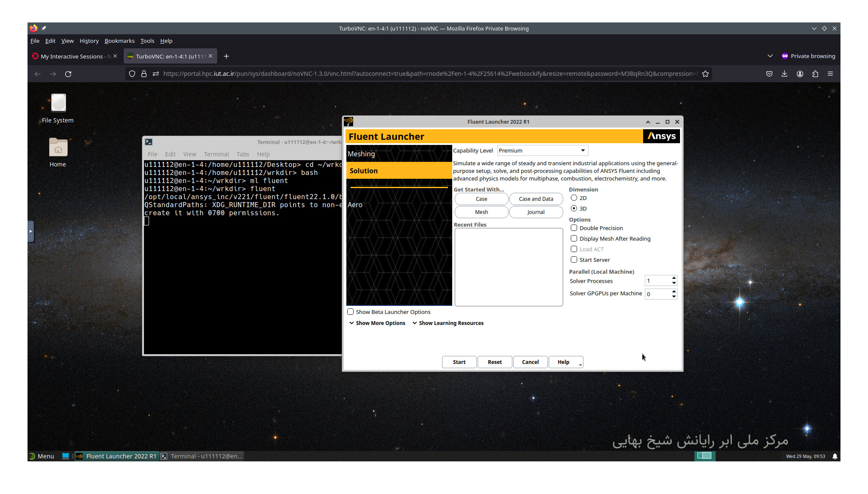The height and width of the screenshot is (494, 868).
Task: Select the 3D dimension option
Action: click(x=574, y=208)
